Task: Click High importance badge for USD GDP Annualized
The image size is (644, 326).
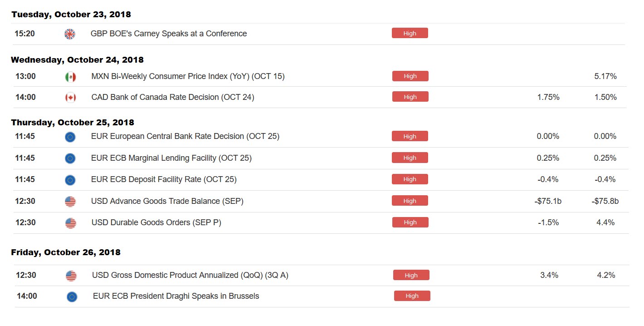Action: coord(411,275)
